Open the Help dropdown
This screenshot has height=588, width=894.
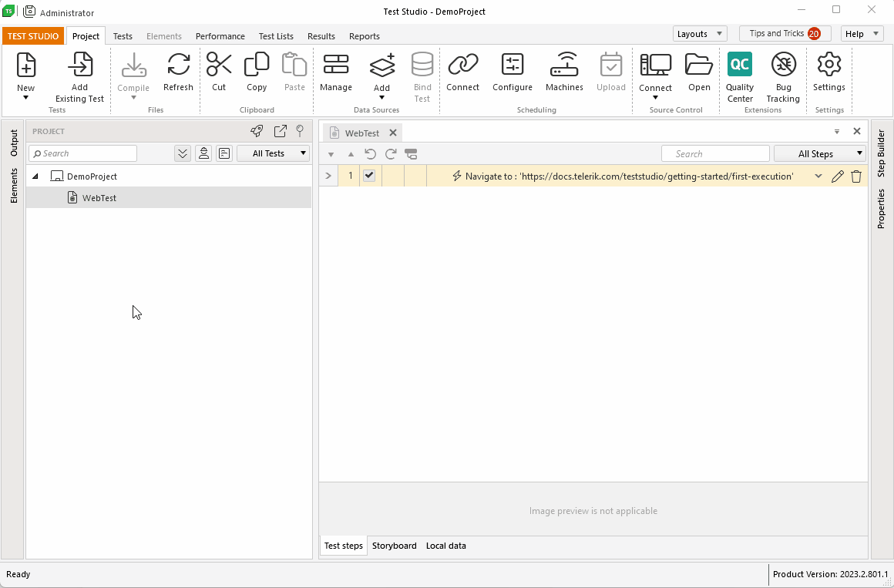tap(862, 34)
